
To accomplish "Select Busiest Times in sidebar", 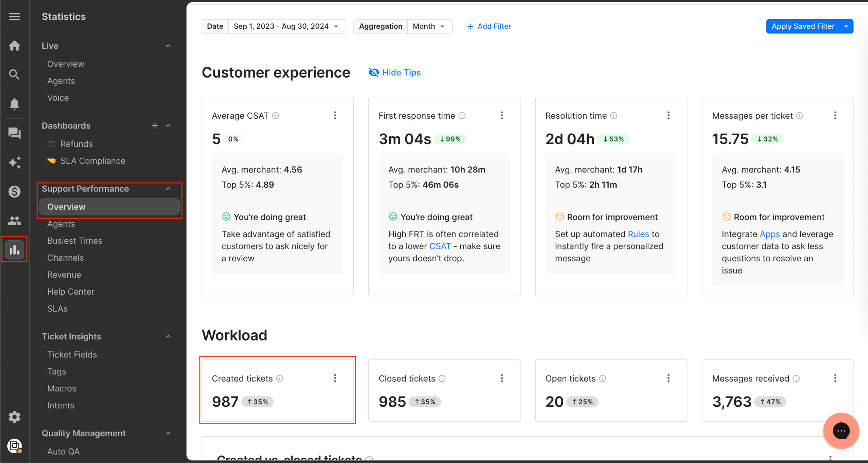I will tap(75, 241).
